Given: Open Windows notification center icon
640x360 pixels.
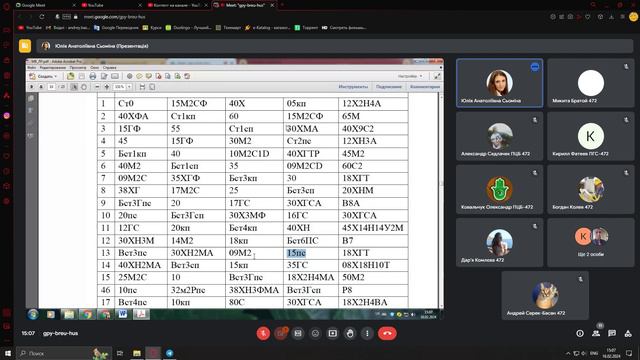Looking at the screenshot, I should tap(629, 353).
